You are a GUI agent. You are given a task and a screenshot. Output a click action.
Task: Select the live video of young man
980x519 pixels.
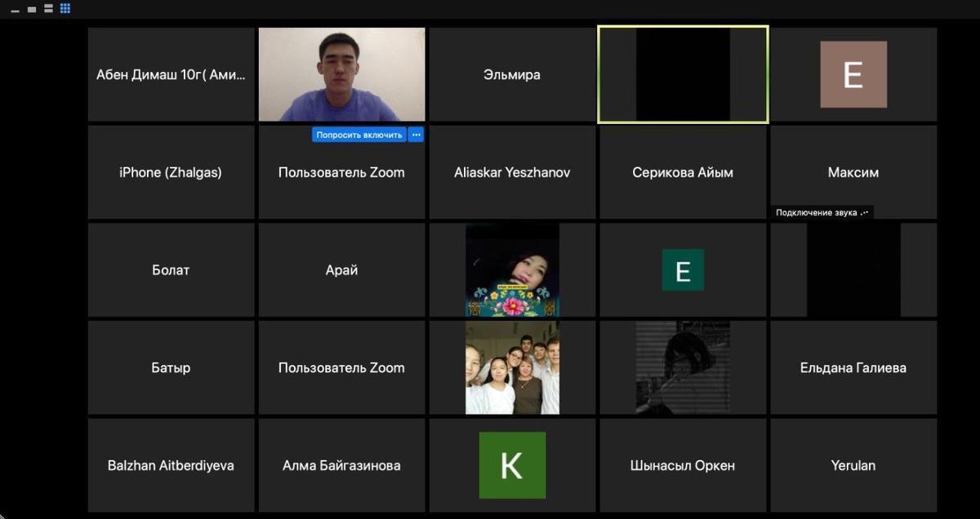pos(341,74)
